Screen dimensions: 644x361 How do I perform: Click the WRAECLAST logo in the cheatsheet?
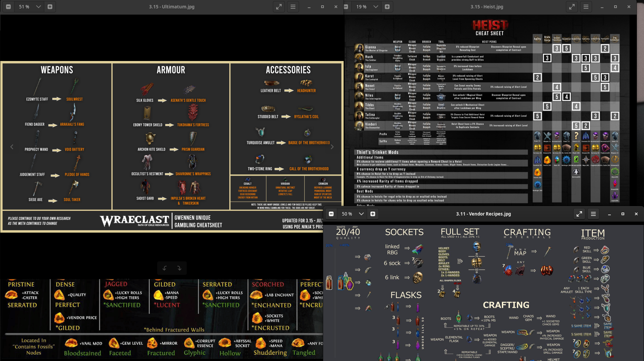point(134,221)
